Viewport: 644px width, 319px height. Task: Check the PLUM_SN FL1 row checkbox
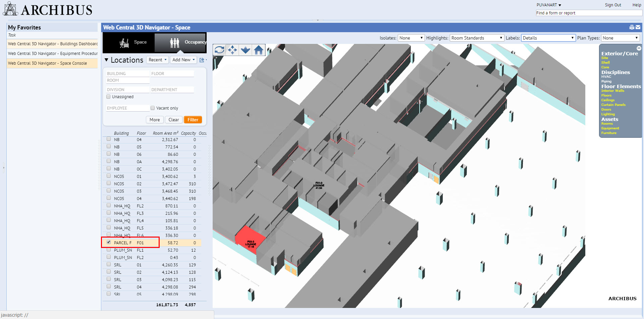(109, 250)
